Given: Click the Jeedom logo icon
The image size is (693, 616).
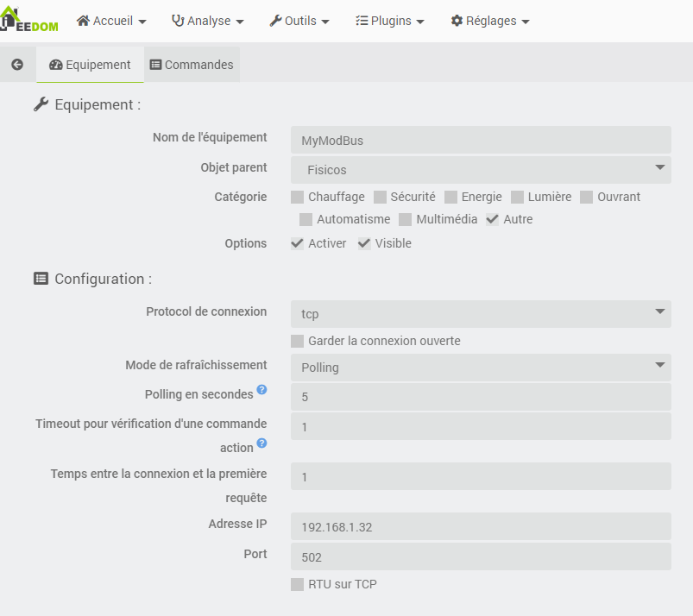Looking at the screenshot, I should 29,19.
